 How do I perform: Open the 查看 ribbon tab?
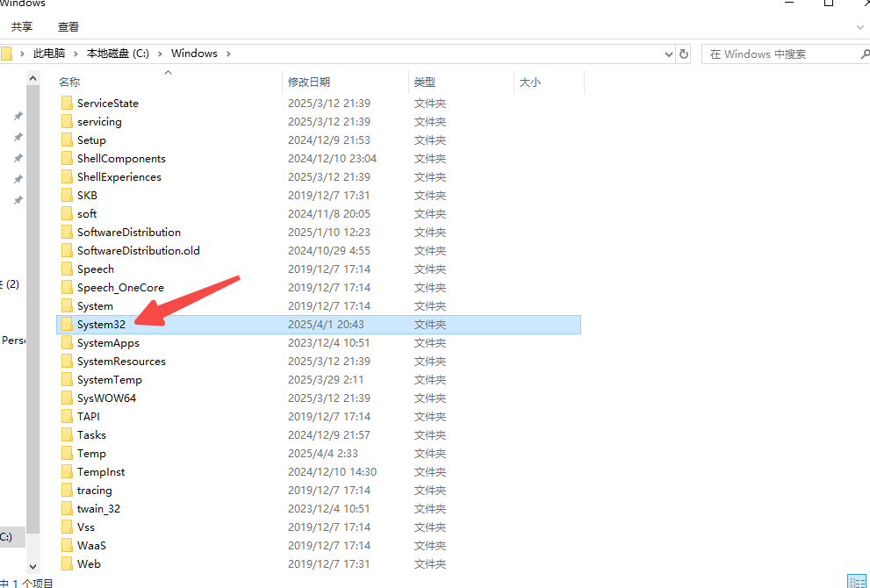[x=68, y=26]
